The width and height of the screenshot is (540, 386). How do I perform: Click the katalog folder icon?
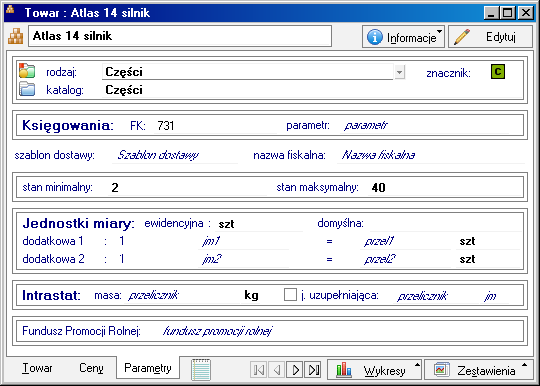(27, 89)
